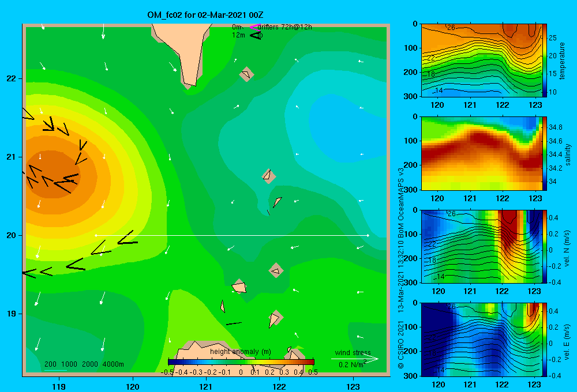This screenshot has height=392, width=577.
Task: Click the east endpoint of the white section line
Action: click(x=368, y=235)
